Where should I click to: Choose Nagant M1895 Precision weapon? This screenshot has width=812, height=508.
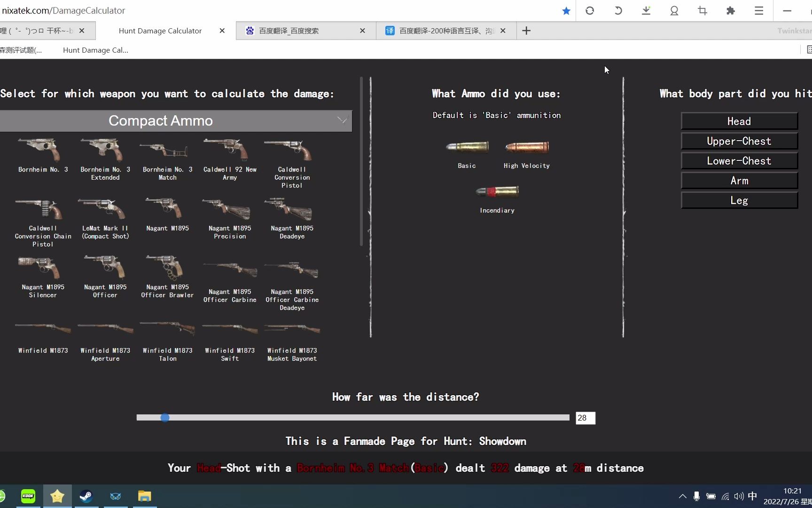[230, 218]
